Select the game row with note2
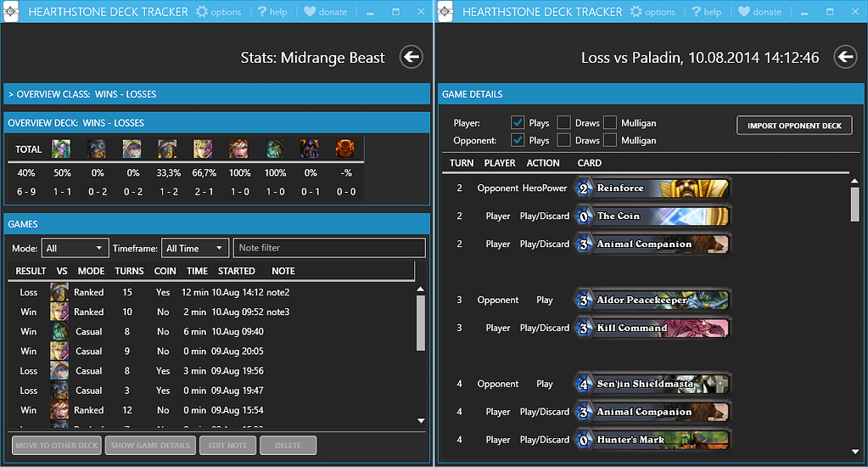 (211, 292)
